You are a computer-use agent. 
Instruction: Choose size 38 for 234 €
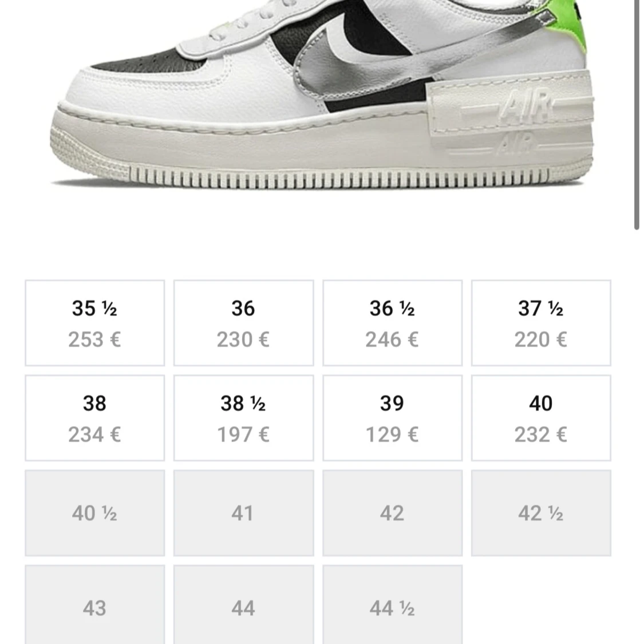pyautogui.click(x=94, y=417)
